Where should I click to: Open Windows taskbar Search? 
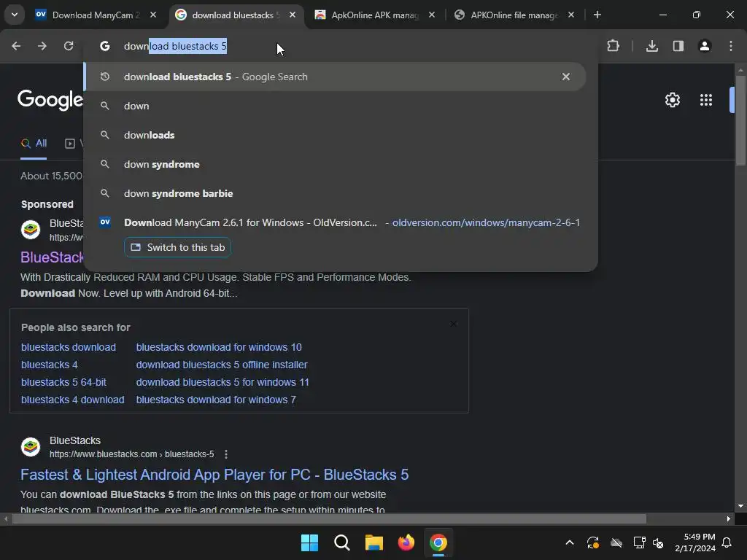341,542
